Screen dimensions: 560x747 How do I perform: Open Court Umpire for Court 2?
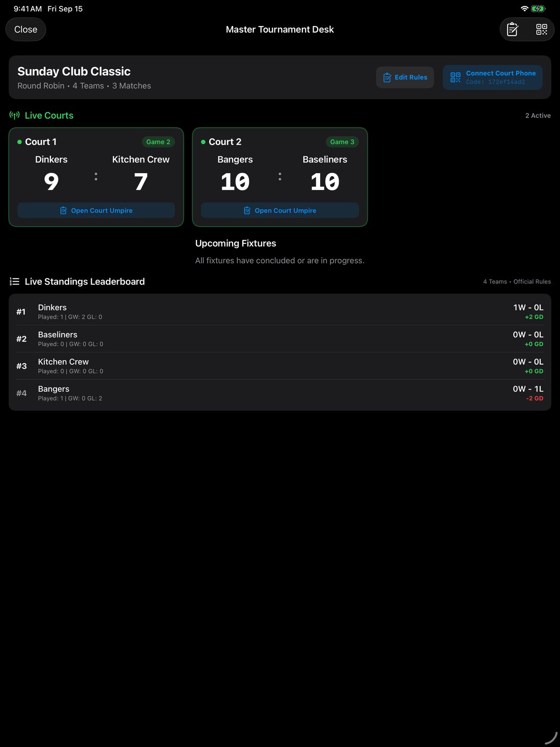click(280, 210)
